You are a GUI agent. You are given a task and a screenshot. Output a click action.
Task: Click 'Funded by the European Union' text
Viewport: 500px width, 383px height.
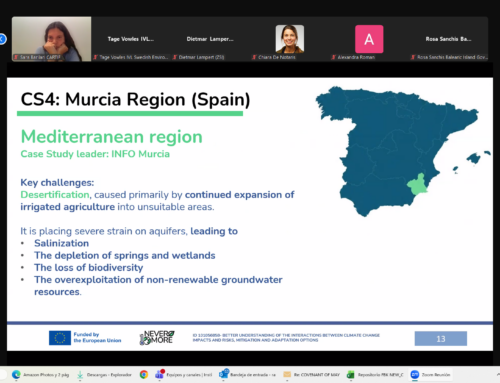click(97, 337)
